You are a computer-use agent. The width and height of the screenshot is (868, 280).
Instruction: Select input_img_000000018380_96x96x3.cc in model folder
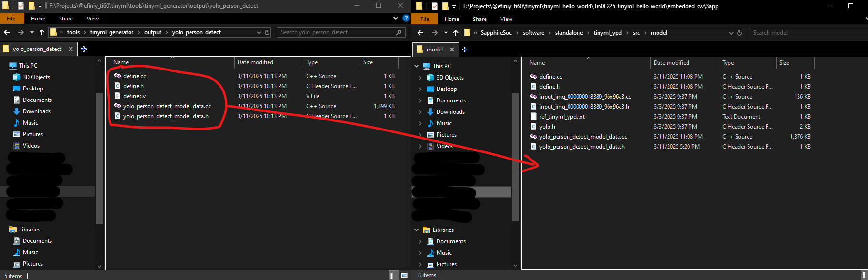coord(585,97)
